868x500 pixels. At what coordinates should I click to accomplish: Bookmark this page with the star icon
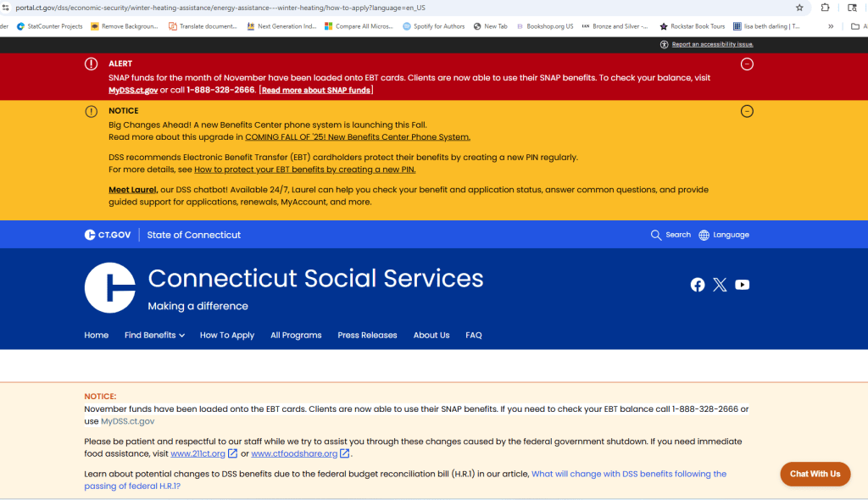point(798,8)
